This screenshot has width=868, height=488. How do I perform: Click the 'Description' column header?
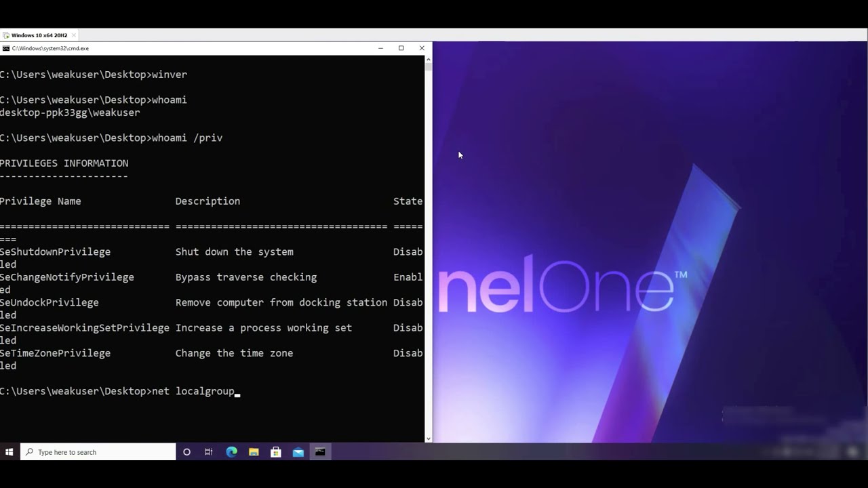tap(208, 201)
